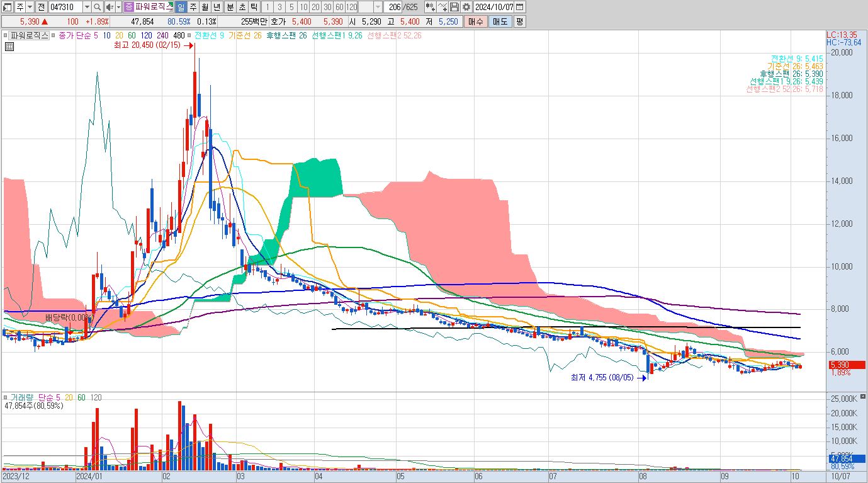Open the calendar date picker icon
The width and height of the screenshot is (868, 483).
point(519,7)
